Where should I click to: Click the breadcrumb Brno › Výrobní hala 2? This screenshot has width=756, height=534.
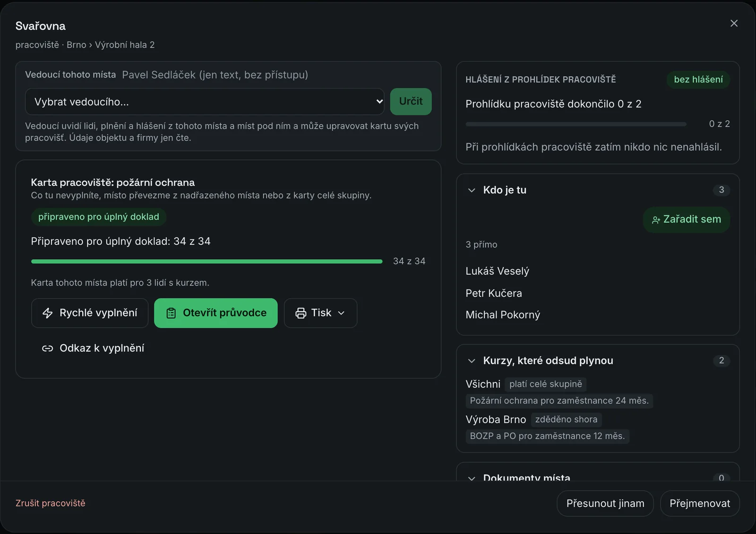(x=111, y=45)
